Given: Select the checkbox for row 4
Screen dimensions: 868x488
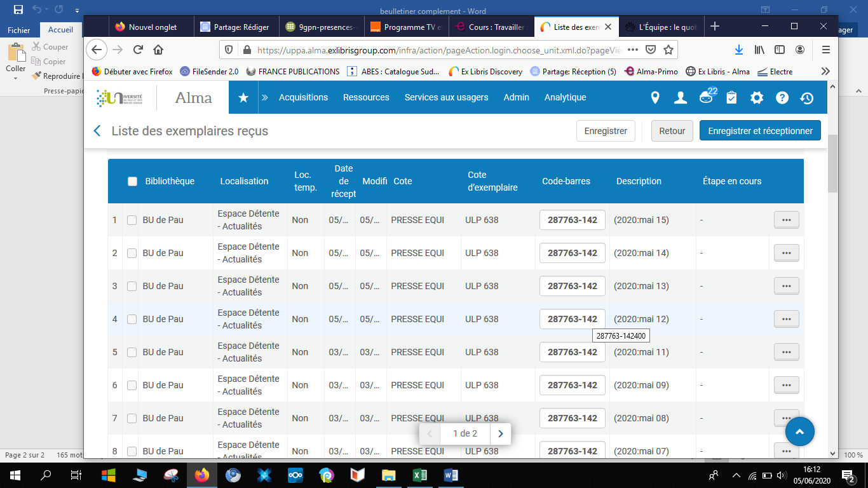Looking at the screenshot, I should [132, 319].
